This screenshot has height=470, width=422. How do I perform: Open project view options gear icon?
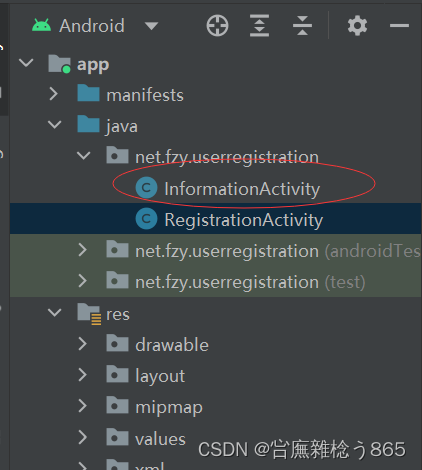tap(357, 25)
